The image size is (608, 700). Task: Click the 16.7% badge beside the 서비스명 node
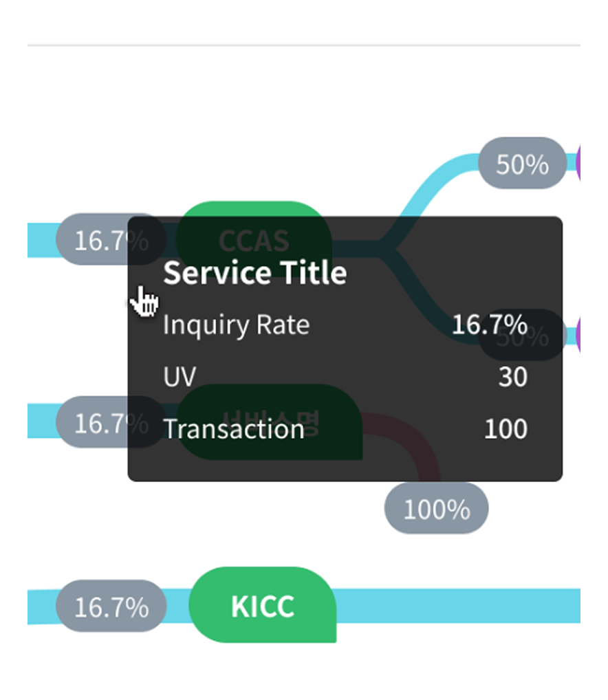111,422
